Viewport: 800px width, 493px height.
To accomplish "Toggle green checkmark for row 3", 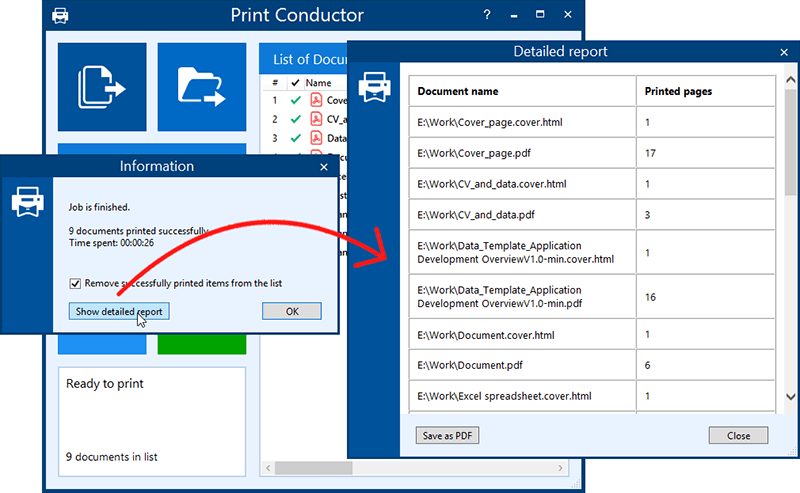I will pos(295,138).
